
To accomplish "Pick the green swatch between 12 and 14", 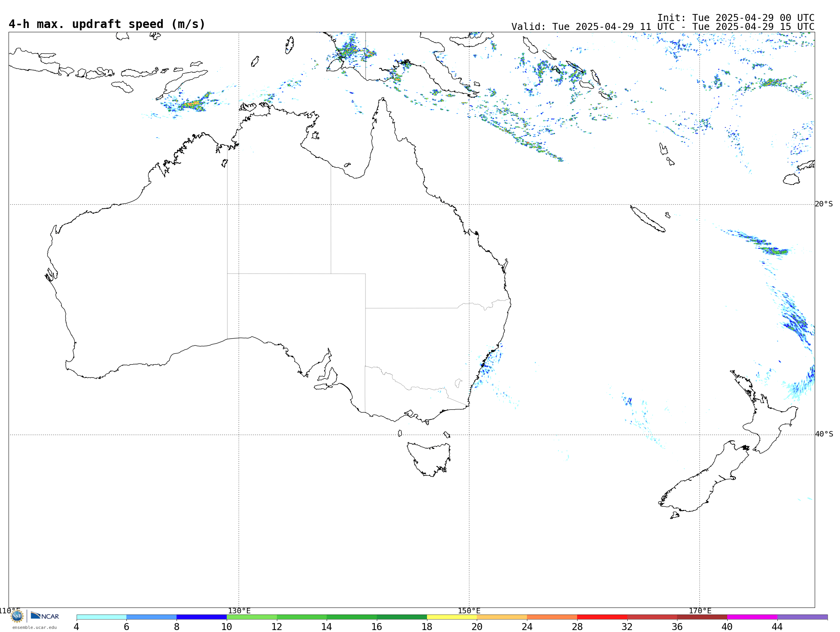I will pyautogui.click(x=302, y=617).
